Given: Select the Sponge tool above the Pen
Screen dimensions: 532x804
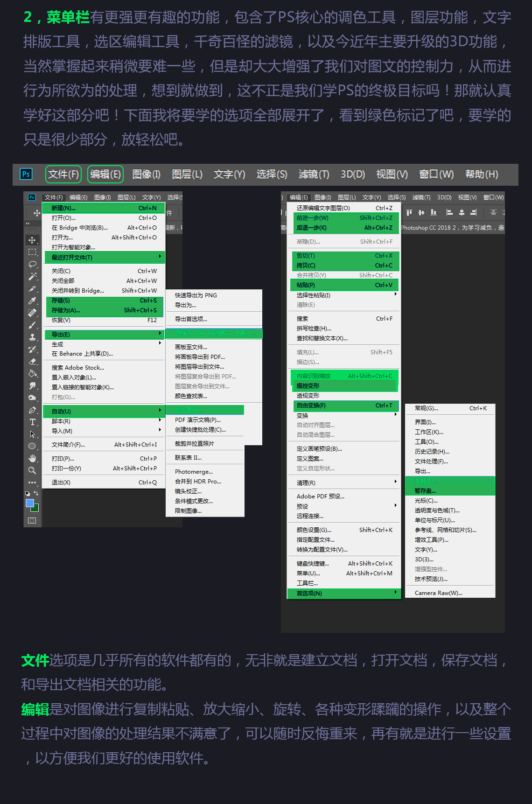Looking at the screenshot, I should click(x=32, y=398).
